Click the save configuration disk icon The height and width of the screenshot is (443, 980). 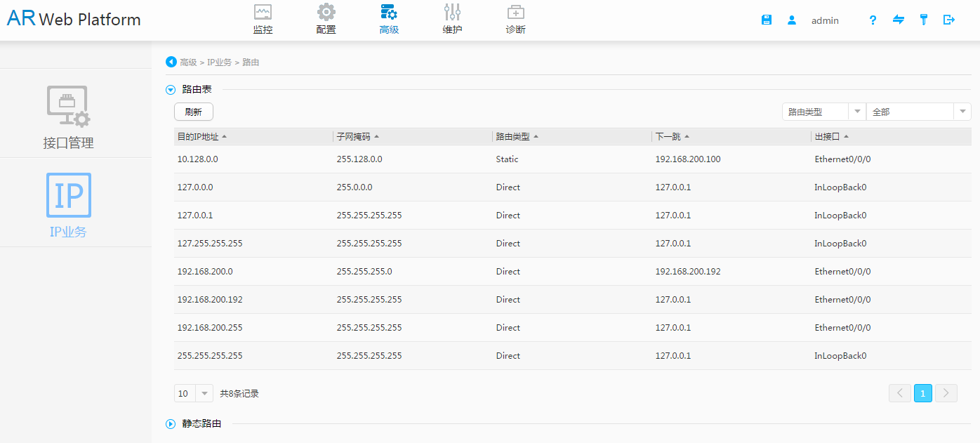(x=767, y=20)
